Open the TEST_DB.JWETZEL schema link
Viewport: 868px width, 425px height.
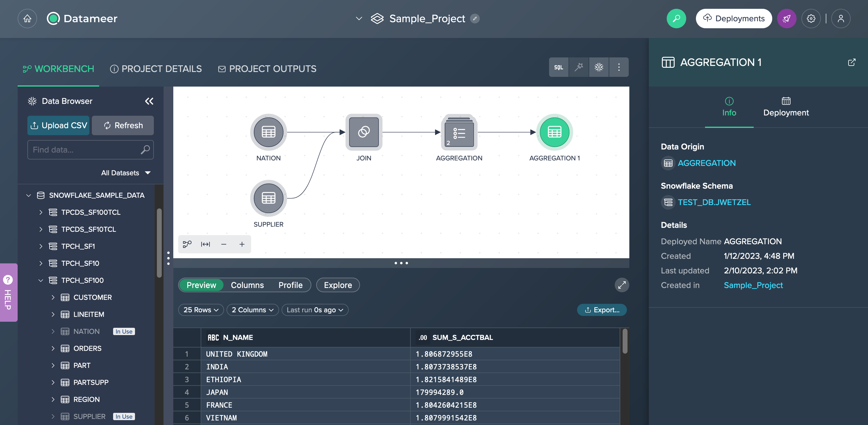tap(714, 202)
